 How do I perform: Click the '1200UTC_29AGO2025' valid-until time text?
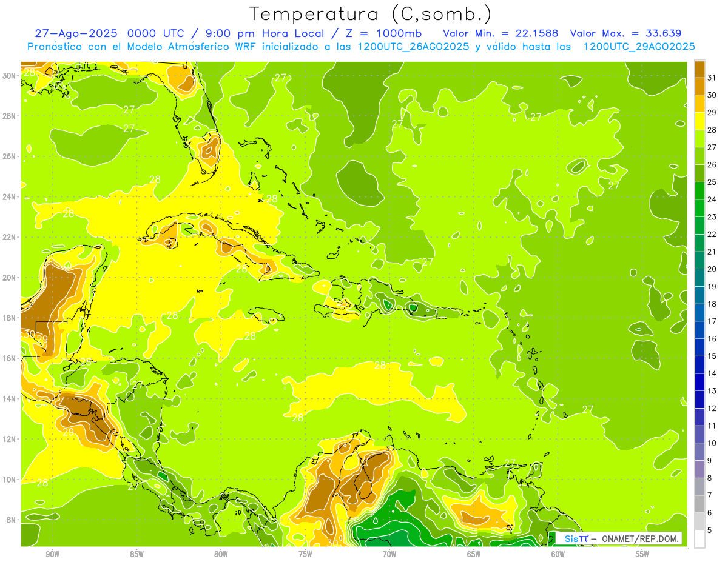coord(639,47)
